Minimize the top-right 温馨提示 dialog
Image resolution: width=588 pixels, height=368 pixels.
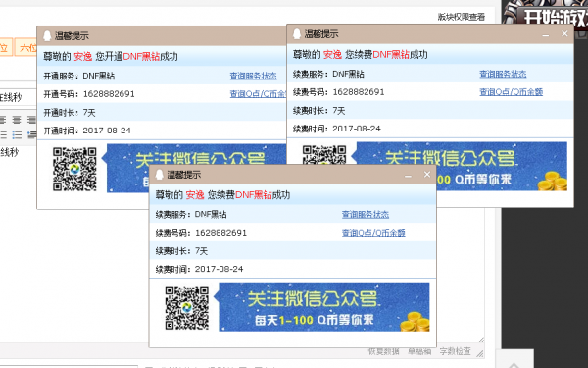pyautogui.click(x=546, y=34)
